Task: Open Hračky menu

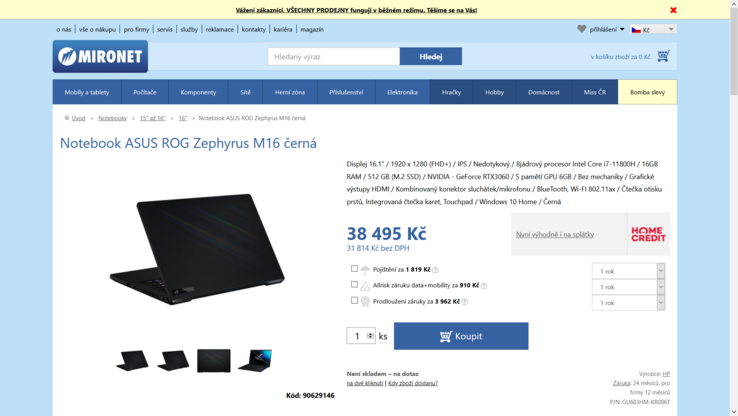Action: tap(451, 92)
